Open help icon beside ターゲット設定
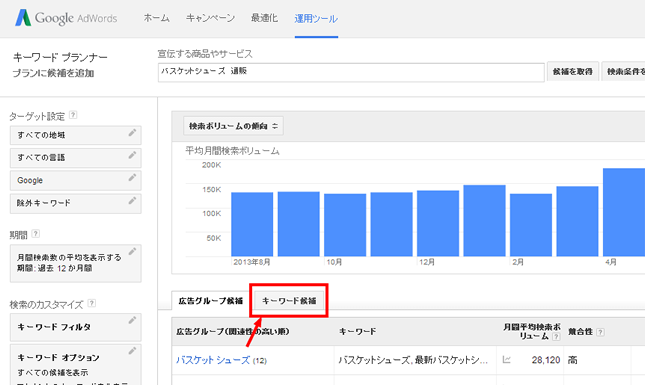 (x=73, y=115)
